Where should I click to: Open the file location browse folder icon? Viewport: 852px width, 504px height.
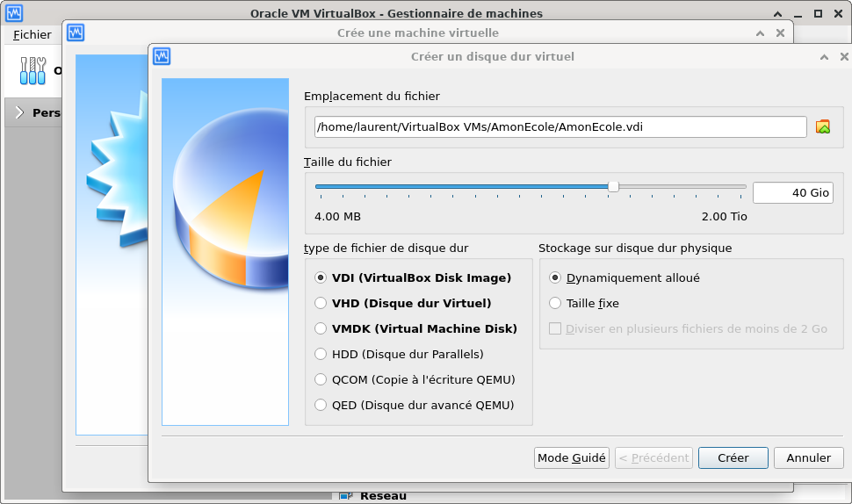(x=823, y=127)
